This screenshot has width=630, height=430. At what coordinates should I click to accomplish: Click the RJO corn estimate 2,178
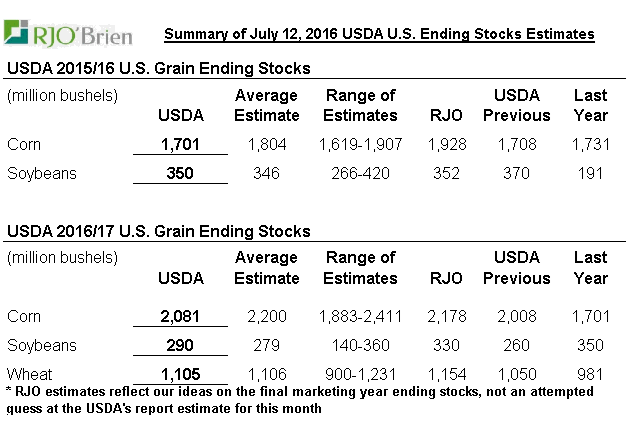[x=447, y=316]
